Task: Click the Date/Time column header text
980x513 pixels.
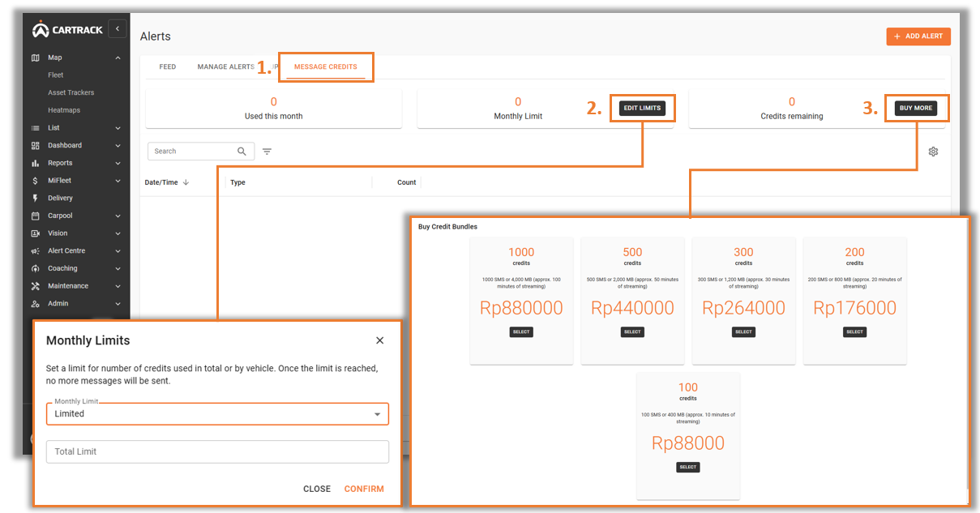Action: pyautogui.click(x=161, y=182)
